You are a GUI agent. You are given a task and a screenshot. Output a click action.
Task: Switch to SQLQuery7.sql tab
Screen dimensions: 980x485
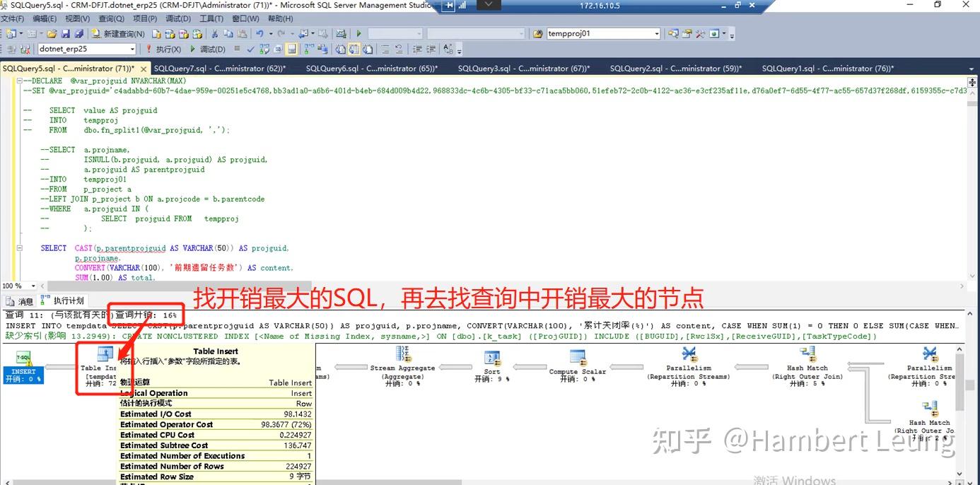coord(220,69)
